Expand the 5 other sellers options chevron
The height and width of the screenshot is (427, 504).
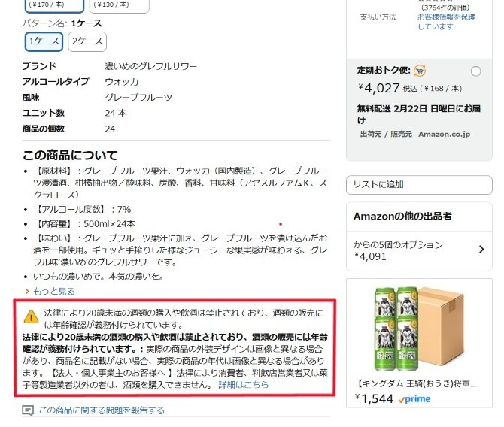pos(481,250)
